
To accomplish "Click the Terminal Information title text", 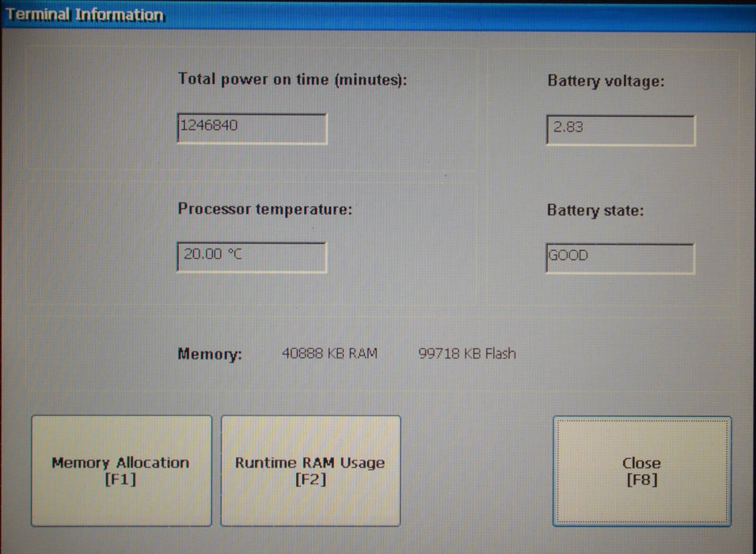I will tap(85, 15).
